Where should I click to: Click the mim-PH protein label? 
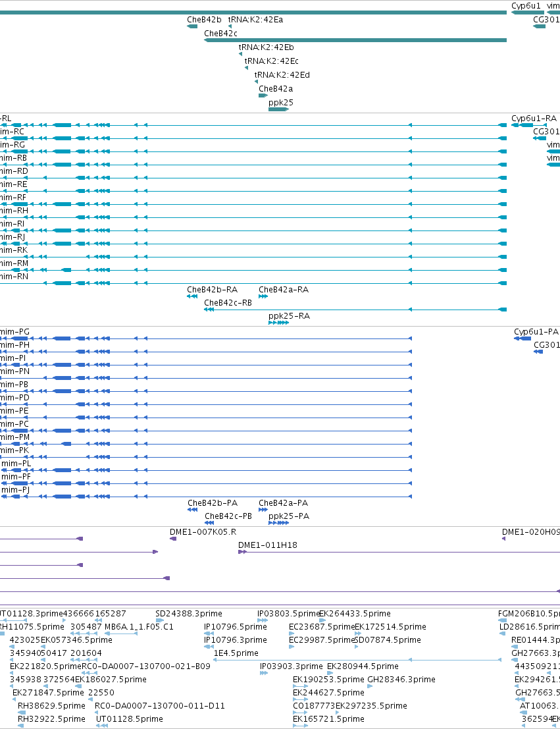click(14, 345)
